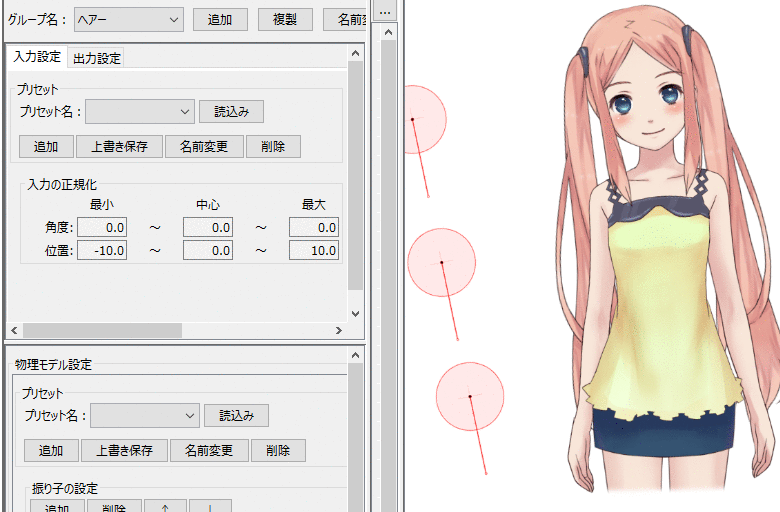
Task: Expand the プリセット名 dropdown in 物理モデル設定
Action: click(x=145, y=415)
